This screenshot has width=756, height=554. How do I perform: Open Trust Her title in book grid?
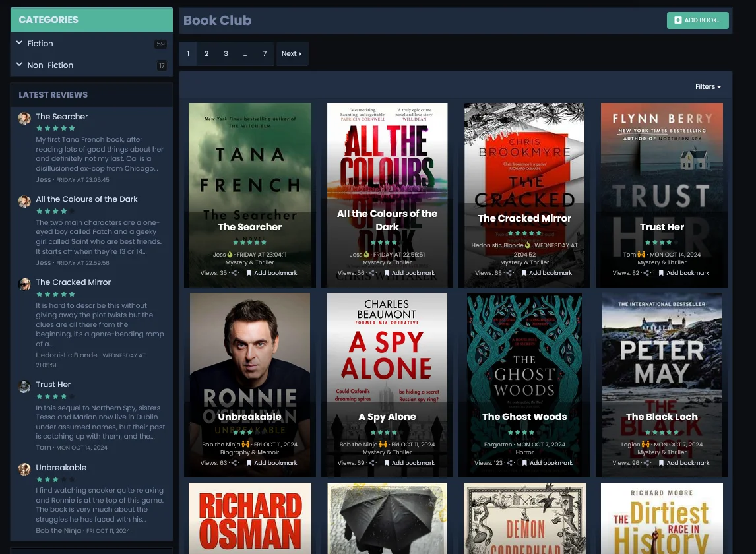tap(662, 227)
